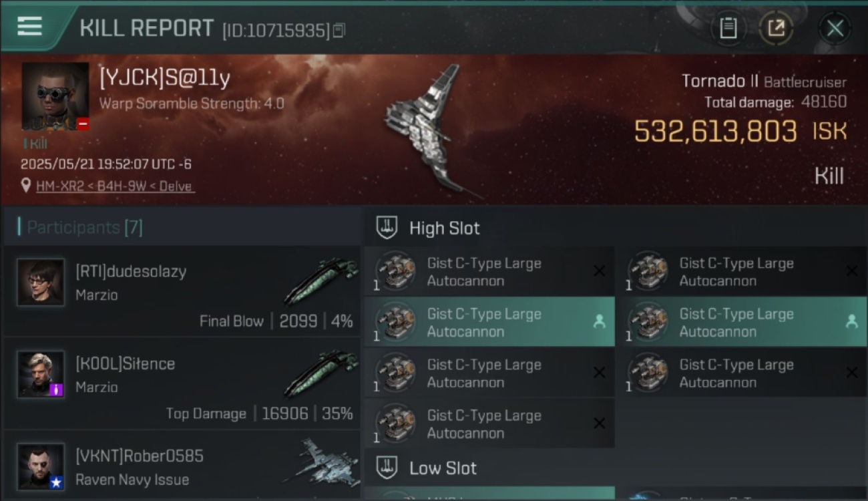Open dudesolazy's participant portrait
Screen dimensions: 868x501
click(41, 283)
